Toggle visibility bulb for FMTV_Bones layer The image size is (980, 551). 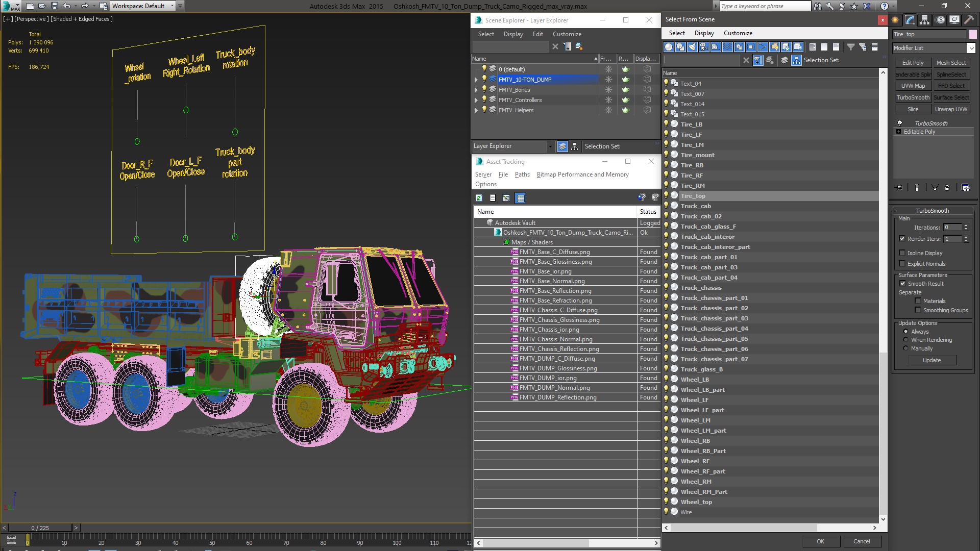[x=484, y=89]
